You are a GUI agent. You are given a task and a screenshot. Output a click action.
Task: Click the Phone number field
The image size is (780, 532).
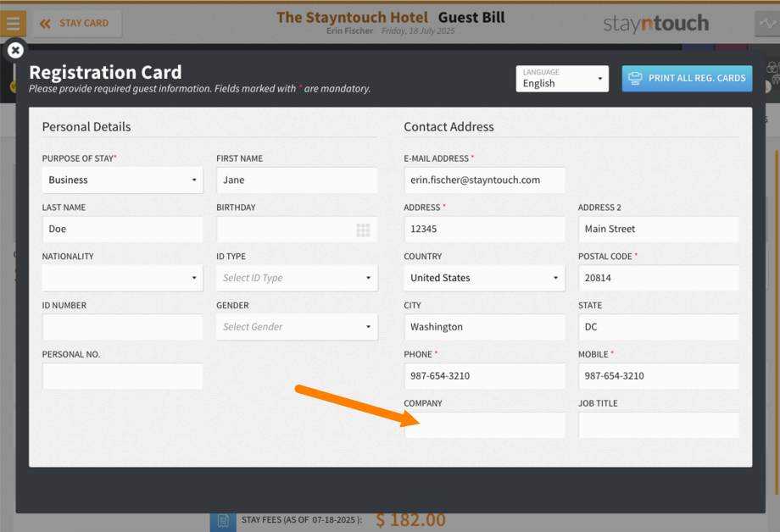coord(484,376)
